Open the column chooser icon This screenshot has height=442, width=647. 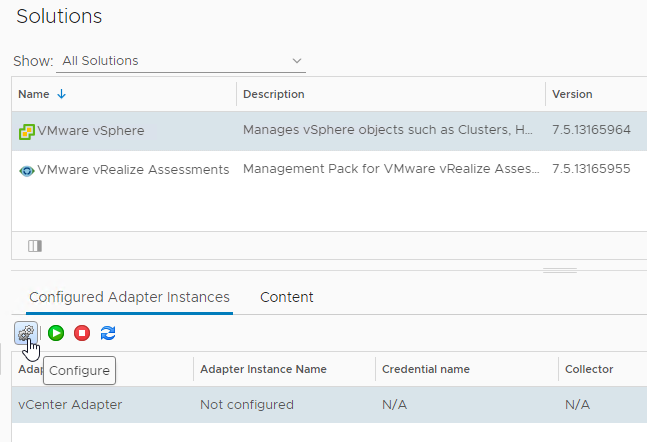tap(35, 246)
